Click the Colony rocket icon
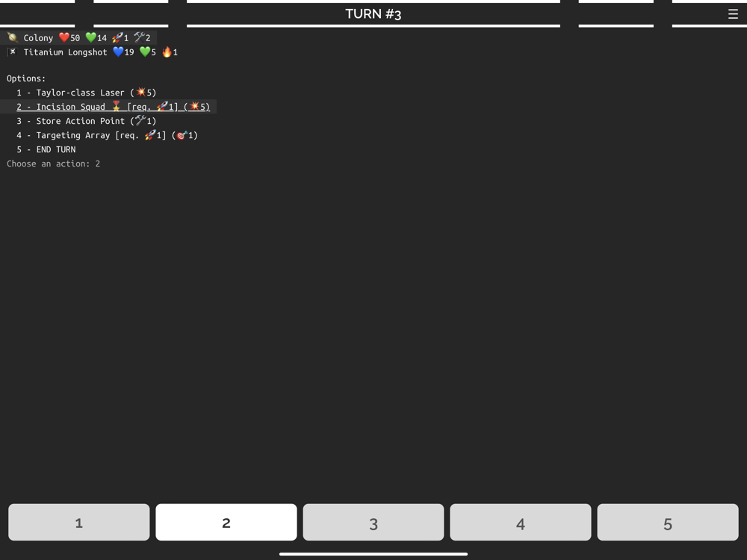This screenshot has width=747, height=560. pos(117,37)
